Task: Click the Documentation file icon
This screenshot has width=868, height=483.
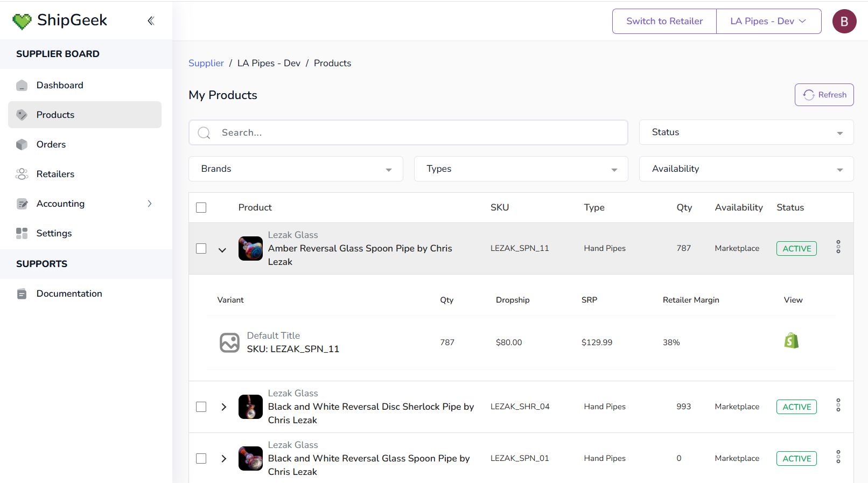Action: click(22, 293)
